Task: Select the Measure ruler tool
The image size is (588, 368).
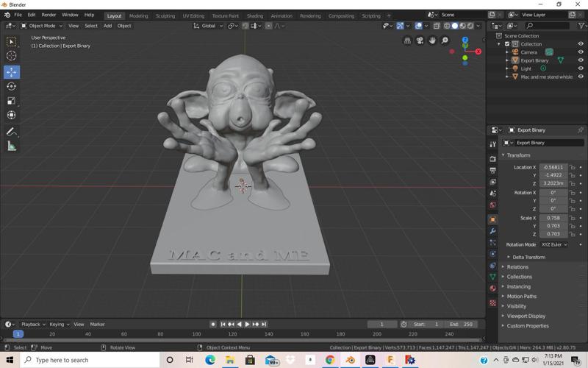Action: click(x=11, y=146)
